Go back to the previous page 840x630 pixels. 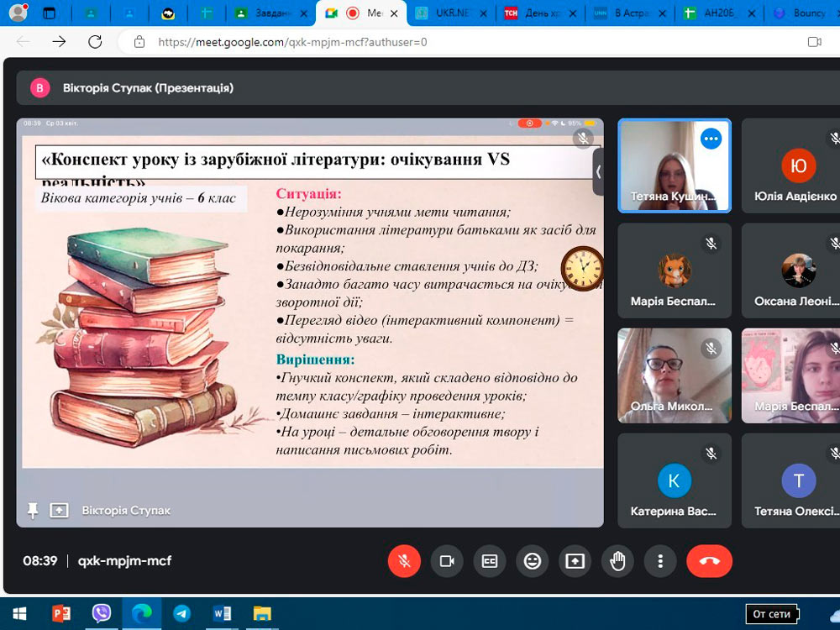[23, 42]
